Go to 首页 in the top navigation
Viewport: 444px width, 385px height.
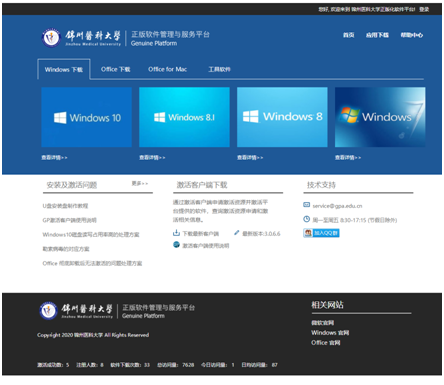[x=349, y=35]
